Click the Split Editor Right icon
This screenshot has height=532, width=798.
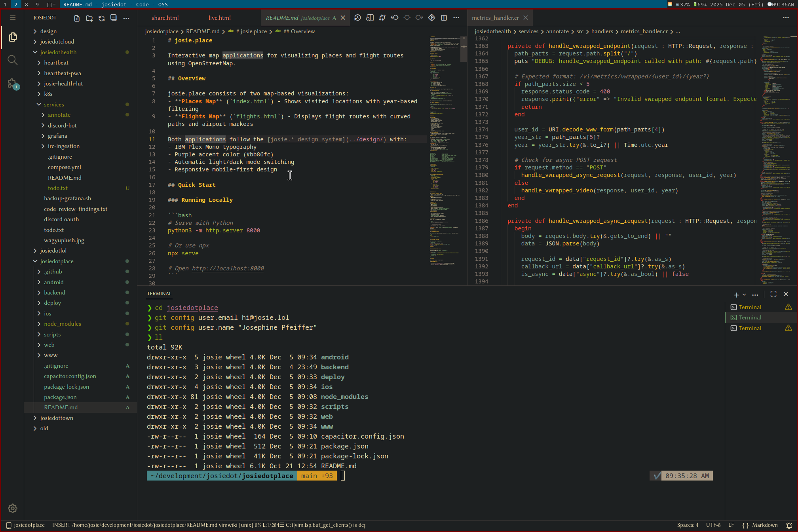pyautogui.click(x=444, y=18)
